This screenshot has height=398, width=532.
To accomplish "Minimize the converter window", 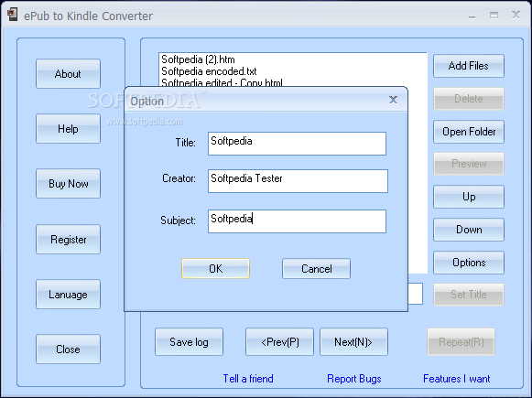I will click(472, 16).
